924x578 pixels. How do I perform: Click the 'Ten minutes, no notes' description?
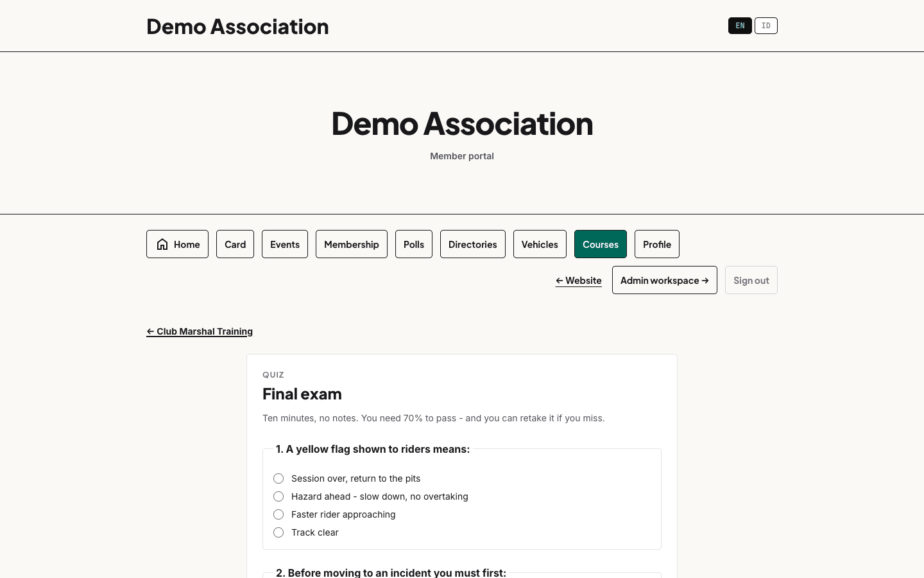434,418
